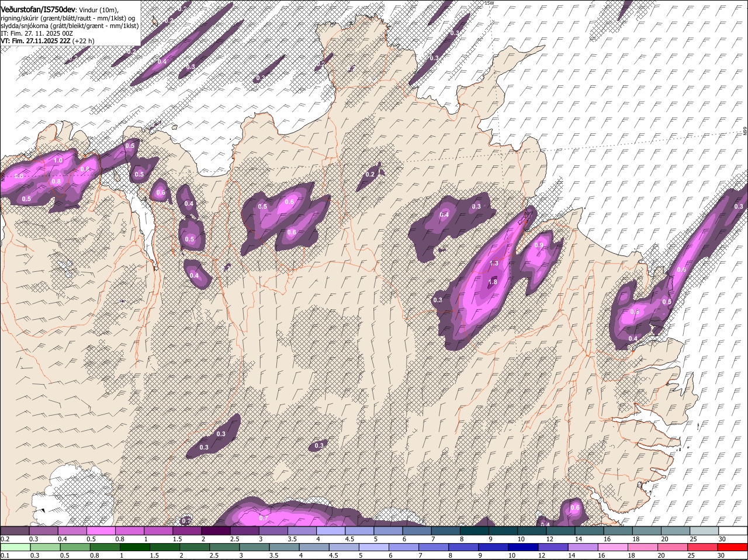Select the upper legend swatch between 20 and 25

pyautogui.click(x=676, y=531)
